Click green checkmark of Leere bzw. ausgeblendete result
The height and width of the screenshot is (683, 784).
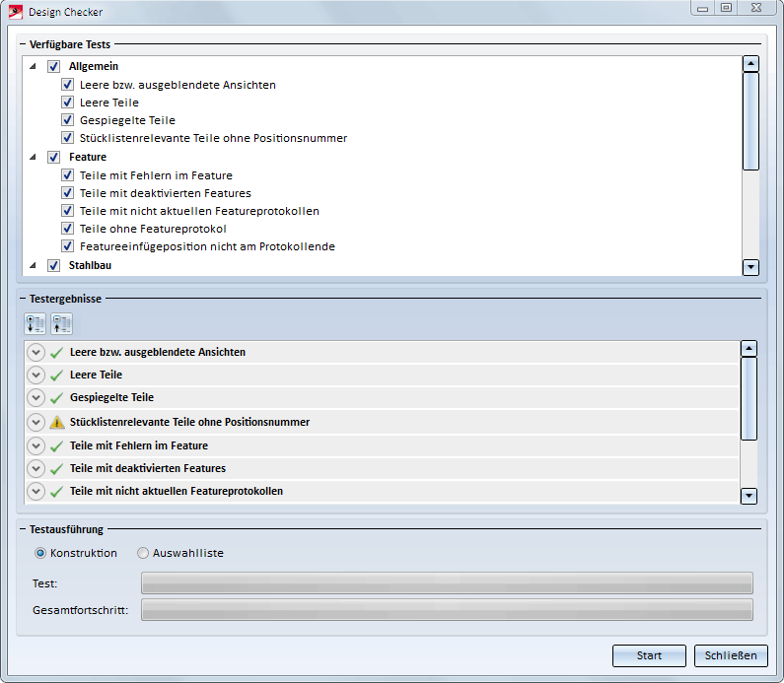point(56,353)
